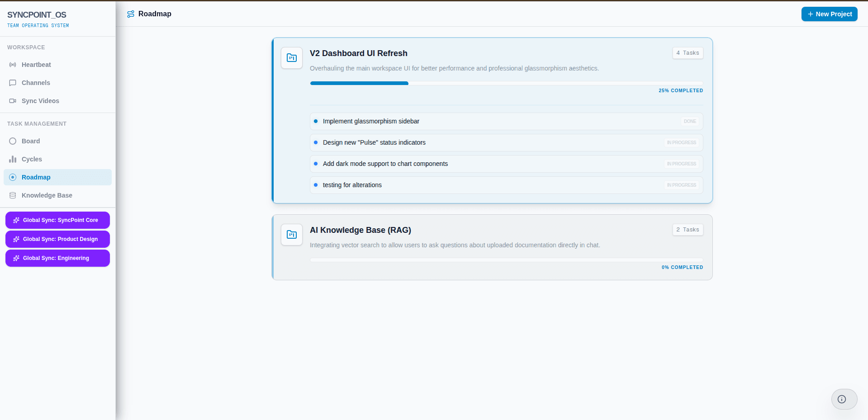Open the IN PROGRESS status for dark mode task
The width and height of the screenshot is (868, 420).
pos(681,164)
